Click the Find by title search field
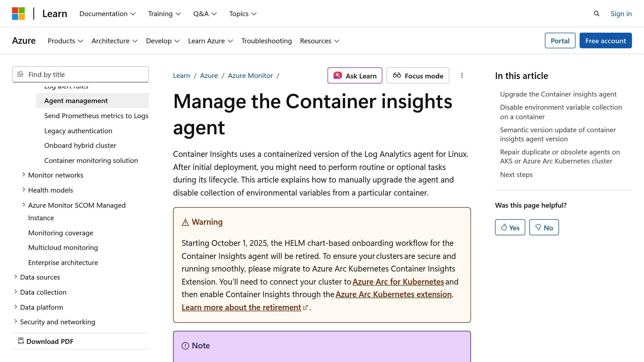644x362 pixels. point(80,74)
